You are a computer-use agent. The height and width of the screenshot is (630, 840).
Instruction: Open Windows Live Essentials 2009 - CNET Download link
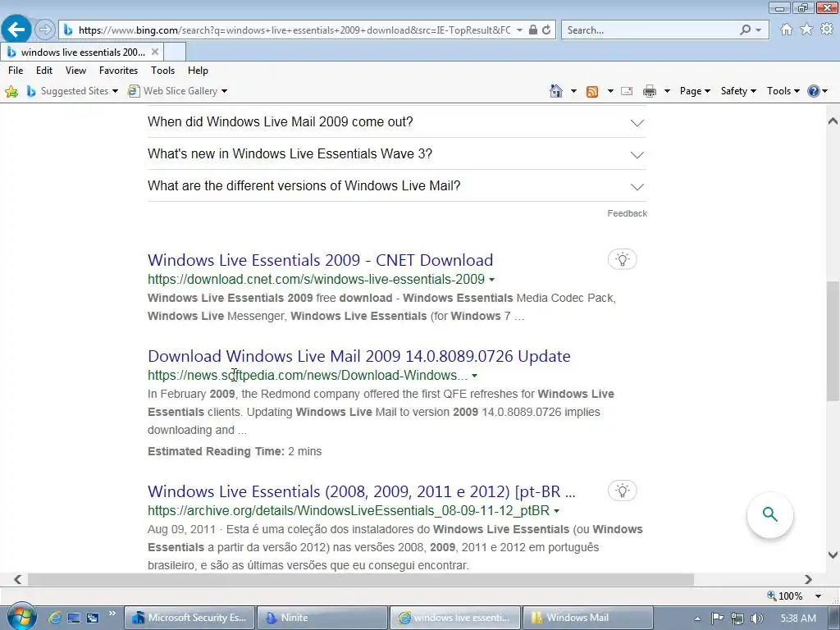[321, 260]
